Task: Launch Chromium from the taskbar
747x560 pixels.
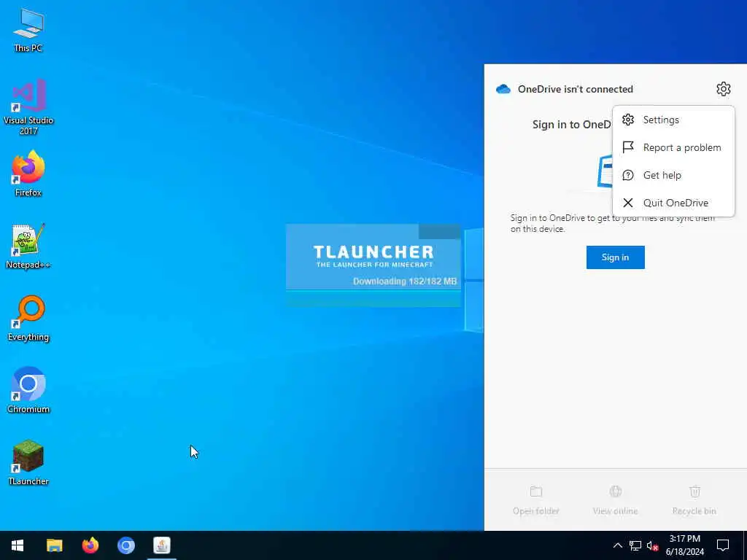Action: 126,545
